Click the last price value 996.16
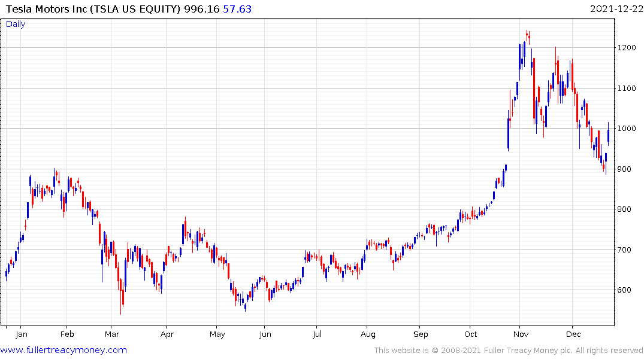 202,9
